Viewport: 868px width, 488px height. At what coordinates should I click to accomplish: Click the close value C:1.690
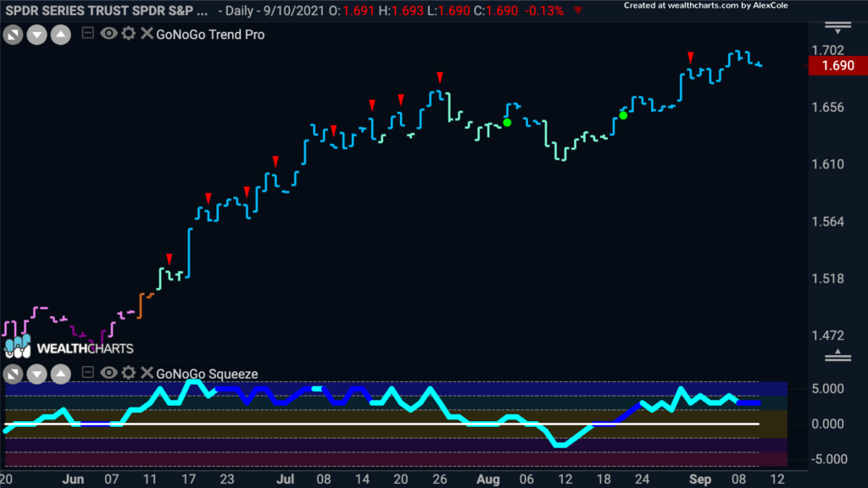tap(496, 11)
